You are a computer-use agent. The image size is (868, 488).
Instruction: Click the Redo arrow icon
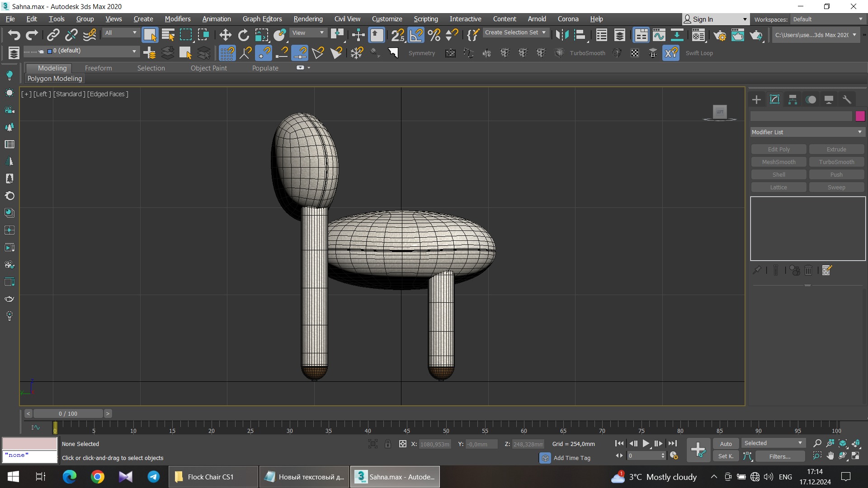[x=32, y=35]
